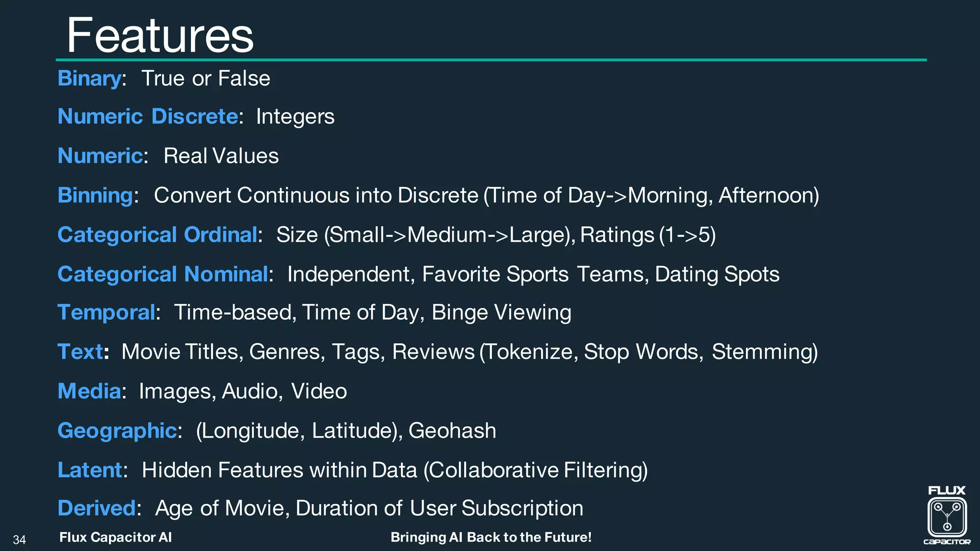Click the Categorical Nominal heading
The width and height of the screenshot is (980, 551).
[x=163, y=274]
